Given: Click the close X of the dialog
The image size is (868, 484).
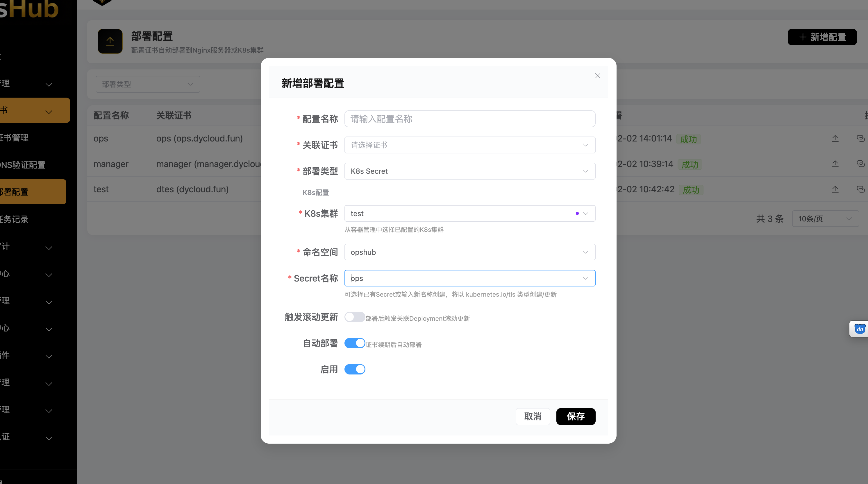Looking at the screenshot, I should coord(598,76).
